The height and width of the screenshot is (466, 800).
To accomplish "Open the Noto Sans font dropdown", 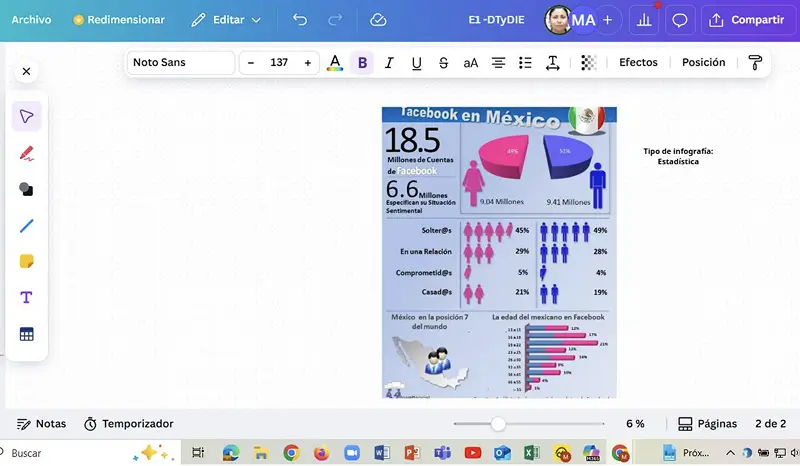I will coord(180,62).
